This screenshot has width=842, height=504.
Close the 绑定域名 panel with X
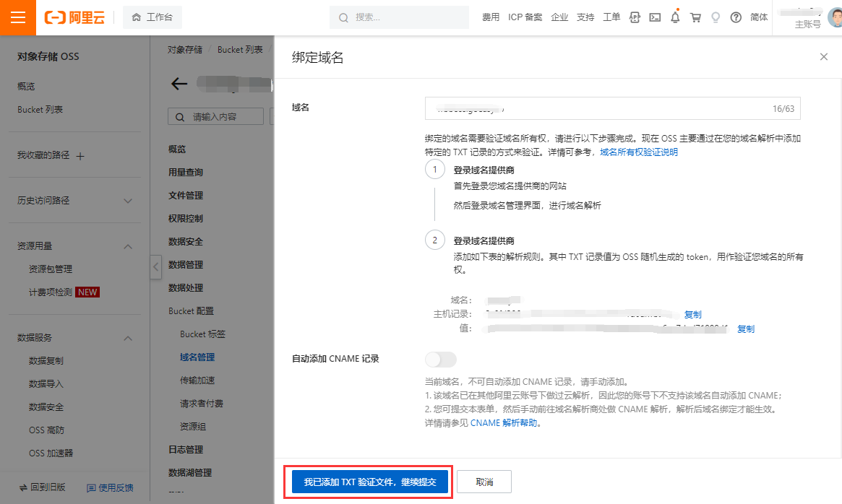[823, 57]
